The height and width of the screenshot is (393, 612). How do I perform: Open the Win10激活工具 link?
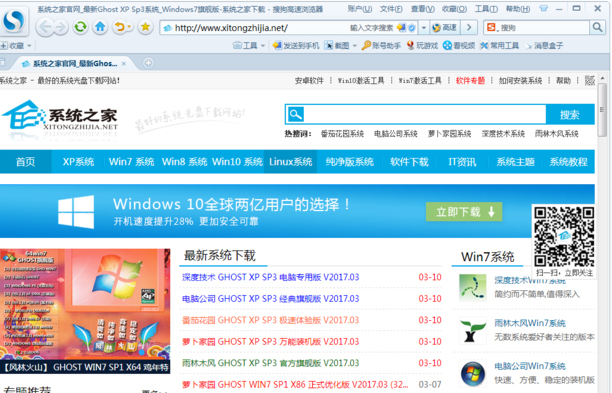click(361, 81)
